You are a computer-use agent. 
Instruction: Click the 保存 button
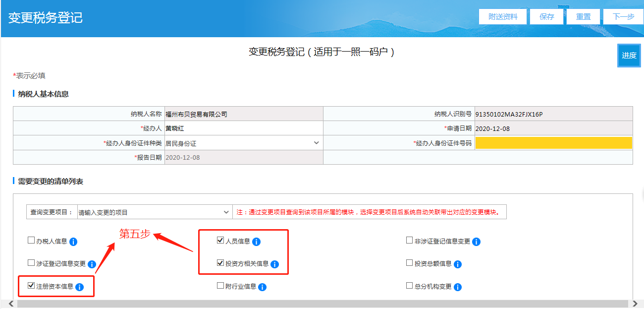coord(547,16)
